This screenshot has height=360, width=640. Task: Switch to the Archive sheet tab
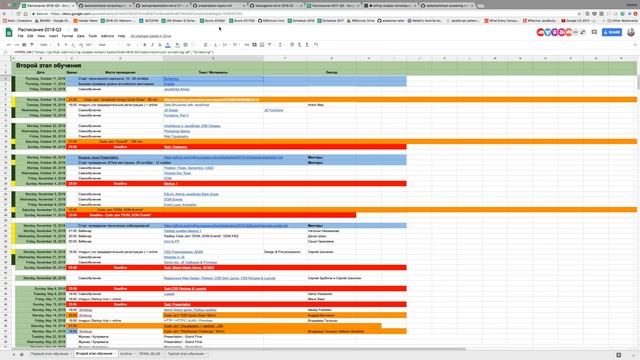pyautogui.click(x=126, y=354)
